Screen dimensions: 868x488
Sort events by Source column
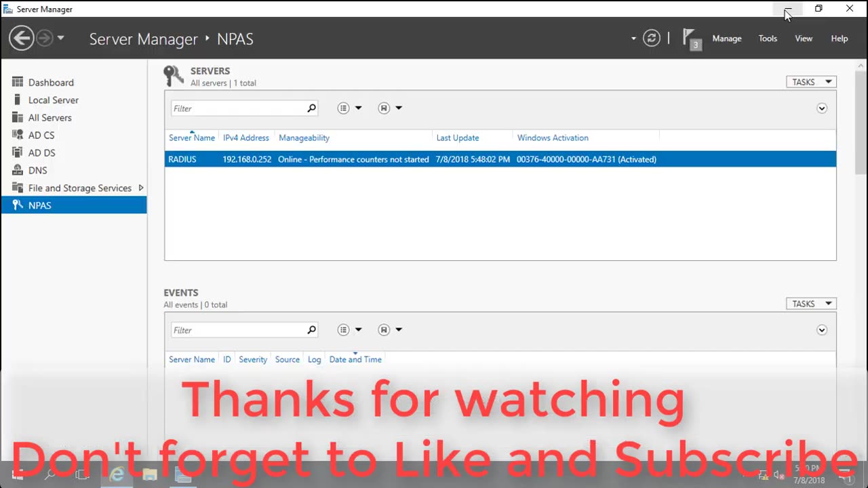(x=288, y=359)
